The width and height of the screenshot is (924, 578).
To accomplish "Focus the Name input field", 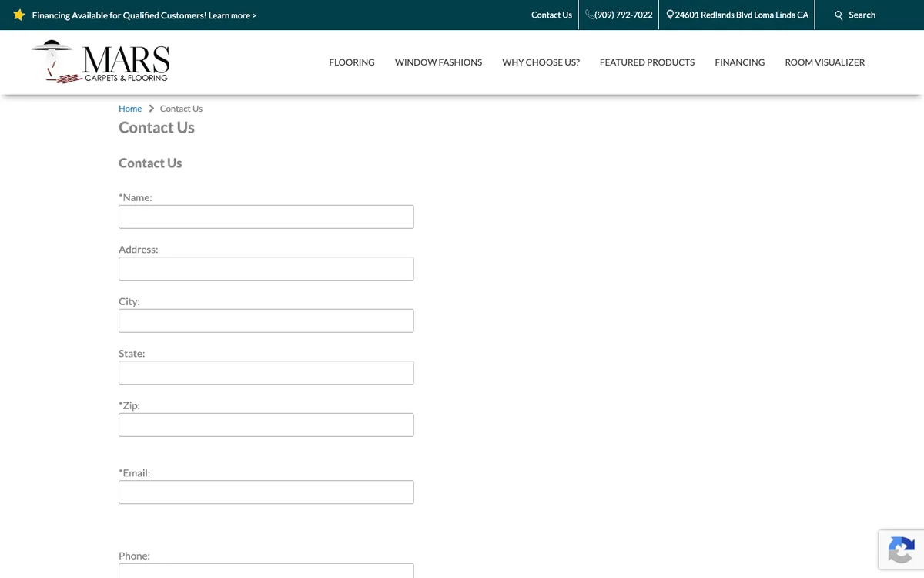I will point(266,217).
